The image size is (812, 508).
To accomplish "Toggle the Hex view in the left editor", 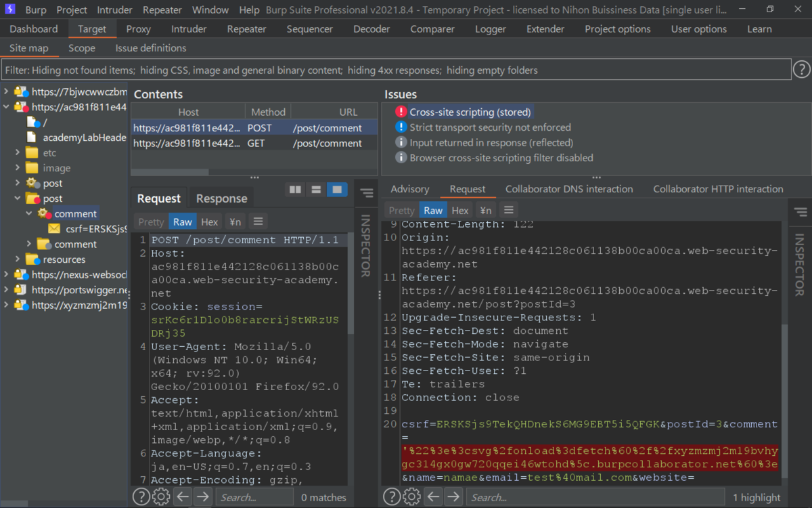I will (x=210, y=221).
